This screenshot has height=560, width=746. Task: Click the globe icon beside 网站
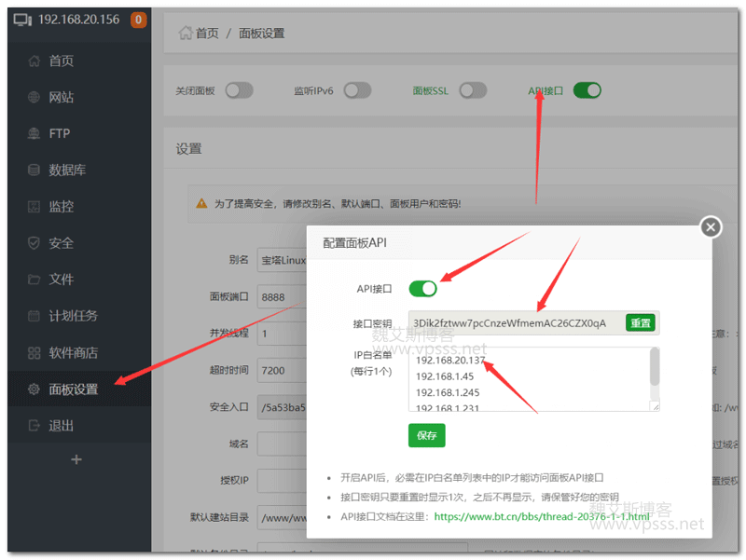(x=34, y=97)
